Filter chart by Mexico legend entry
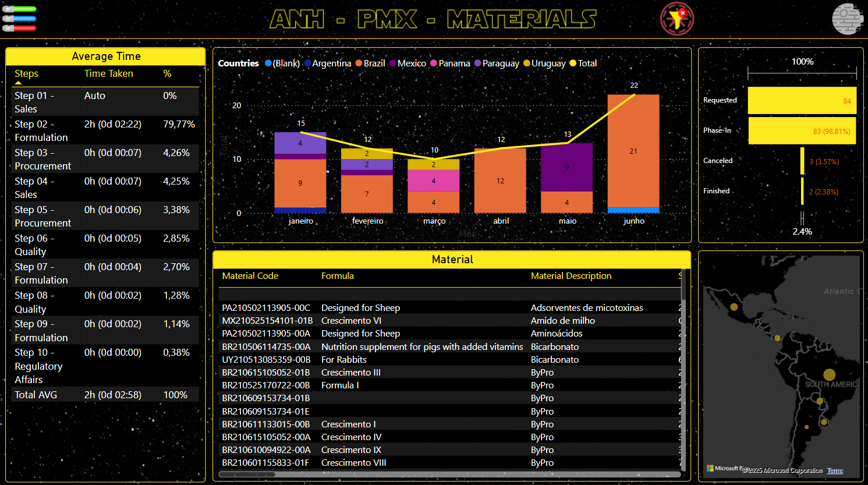This screenshot has width=868, height=485. point(408,63)
